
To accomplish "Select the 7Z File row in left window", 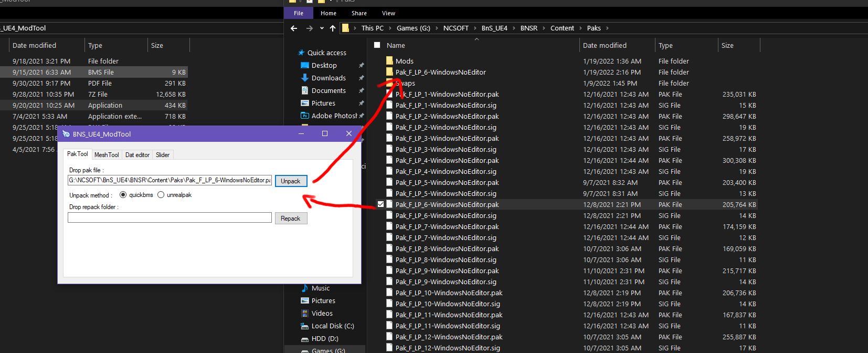I will click(94, 95).
